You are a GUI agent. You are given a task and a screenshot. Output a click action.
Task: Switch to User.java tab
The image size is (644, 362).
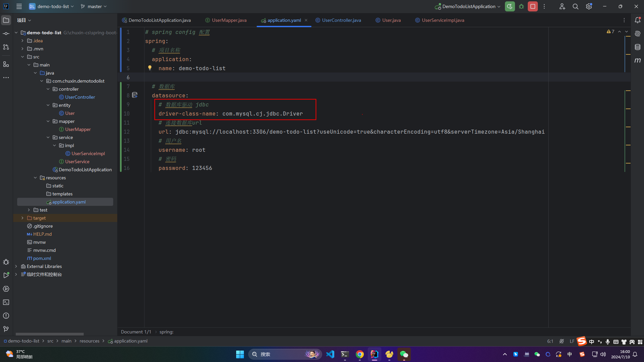tap(388, 20)
